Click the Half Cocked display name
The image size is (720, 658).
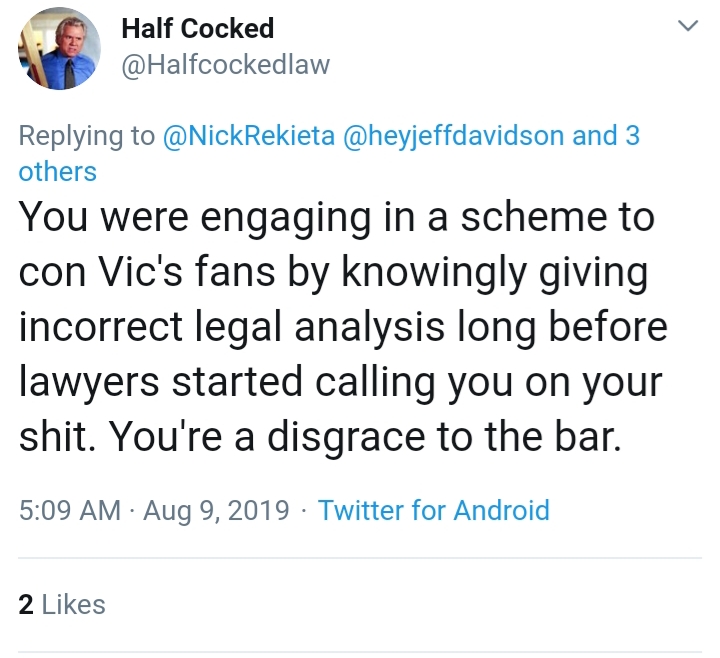click(x=197, y=28)
